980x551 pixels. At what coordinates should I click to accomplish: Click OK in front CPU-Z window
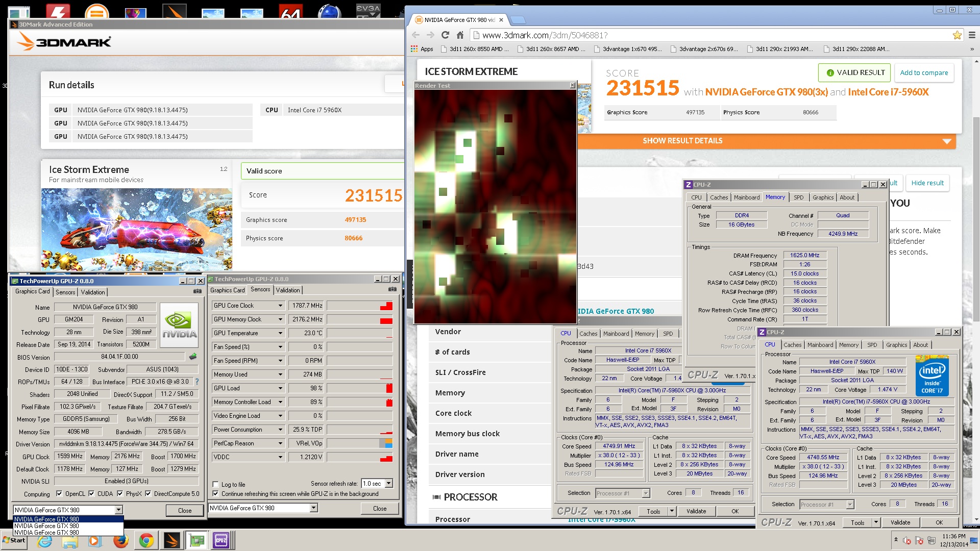point(939,522)
